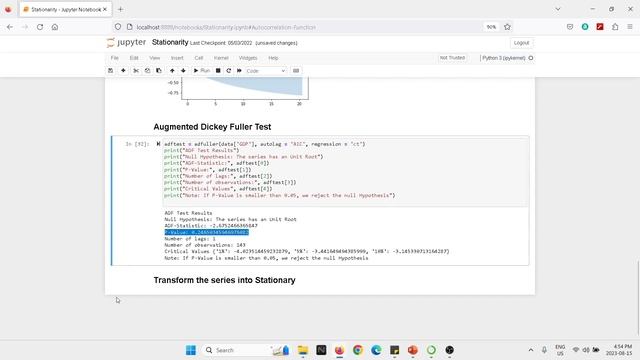Open Firefox from the taskbar
Screen dimensions: 640x360
[339, 350]
